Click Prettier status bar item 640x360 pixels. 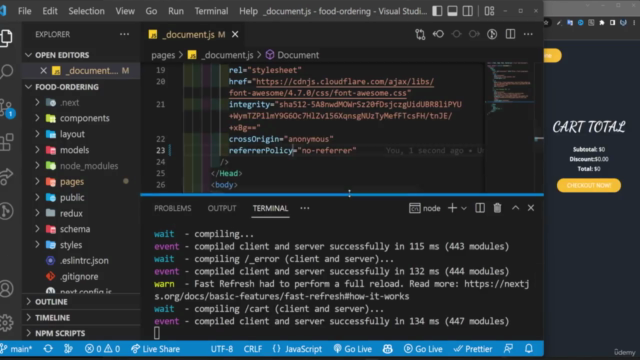[x=473, y=349]
